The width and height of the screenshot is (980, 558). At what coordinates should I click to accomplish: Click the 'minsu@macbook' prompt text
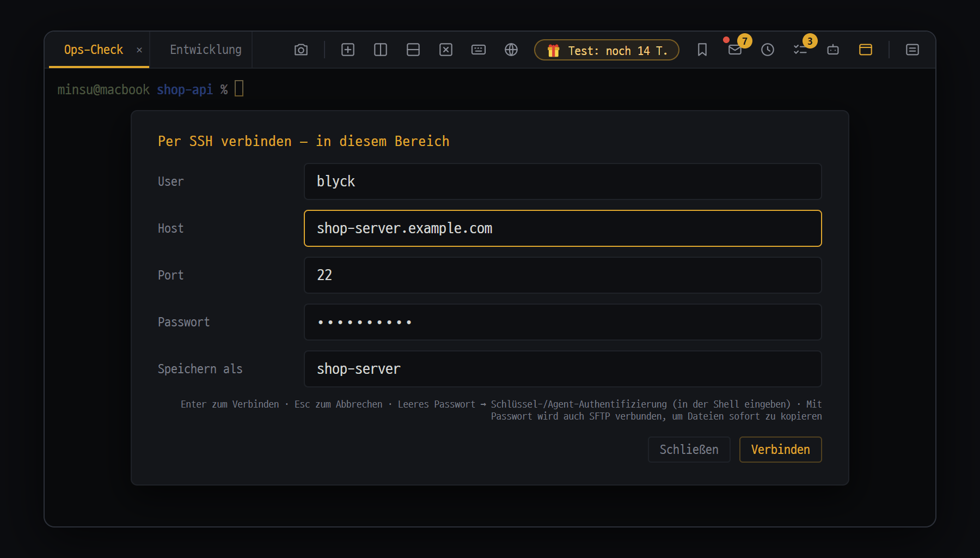(103, 89)
